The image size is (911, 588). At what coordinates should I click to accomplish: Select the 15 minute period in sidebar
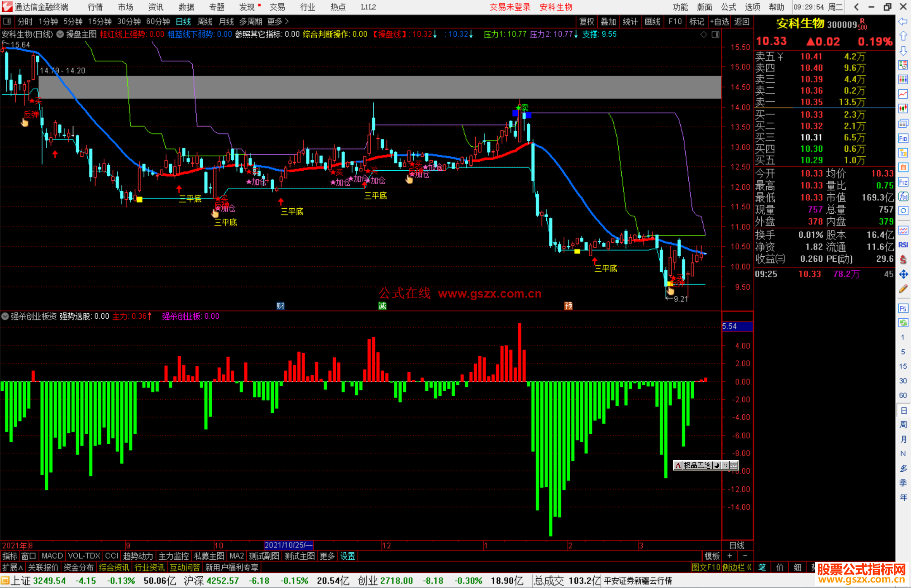coord(903,366)
